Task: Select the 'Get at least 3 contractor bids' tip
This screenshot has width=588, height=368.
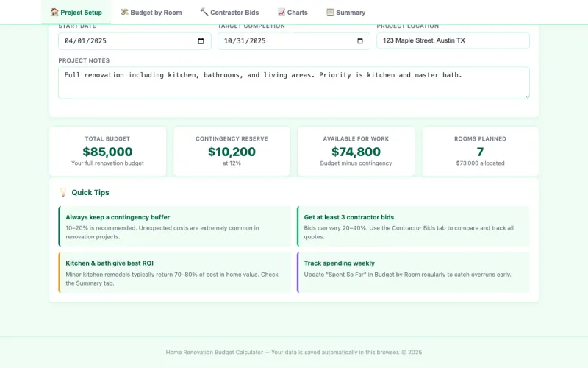Action: pos(412,226)
